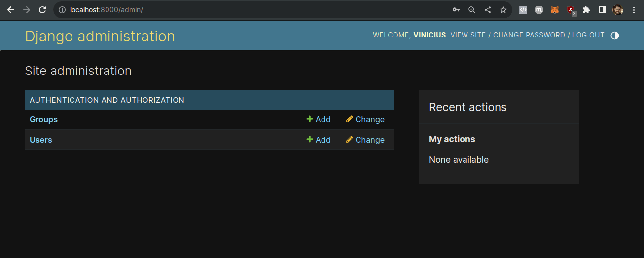Open the Chrome three-dot menu
The height and width of the screenshot is (258, 644).
pos(634,10)
